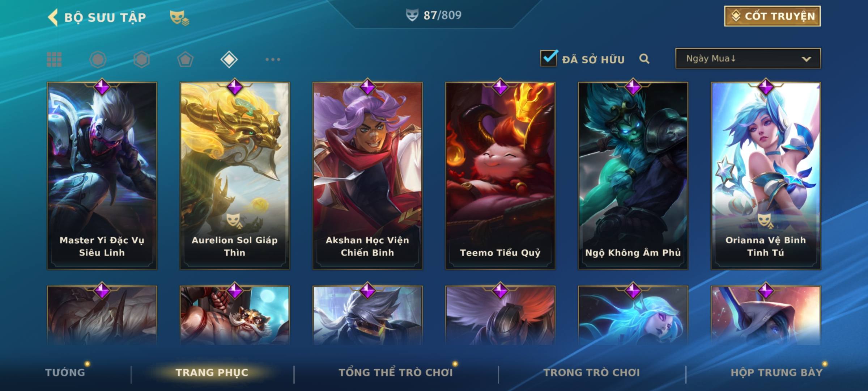The width and height of the screenshot is (868, 391).
Task: Open the Hộp Trưng Bày tab
Action: click(776, 373)
